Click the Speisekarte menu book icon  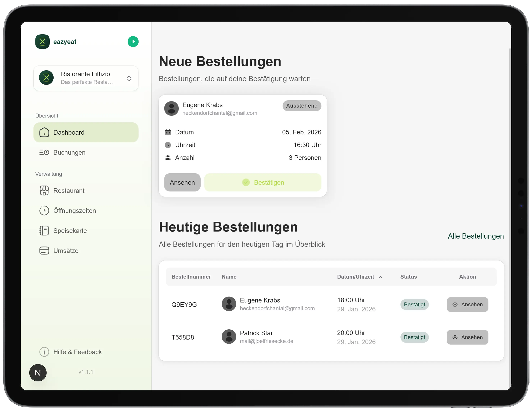(44, 231)
